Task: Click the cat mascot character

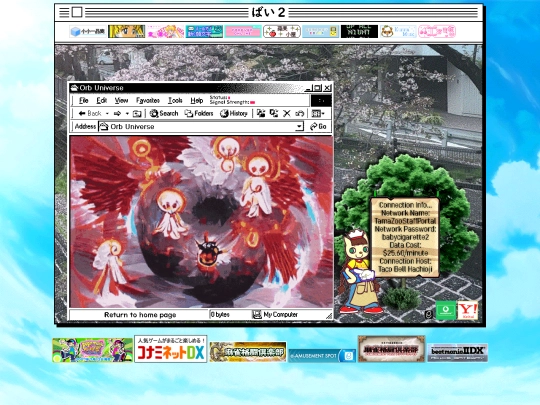Action: (360, 272)
